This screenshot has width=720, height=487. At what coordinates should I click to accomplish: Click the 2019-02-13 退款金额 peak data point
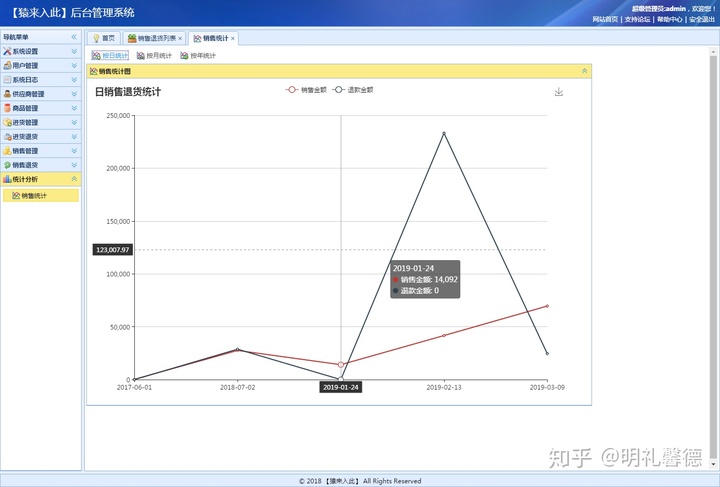coord(444,134)
